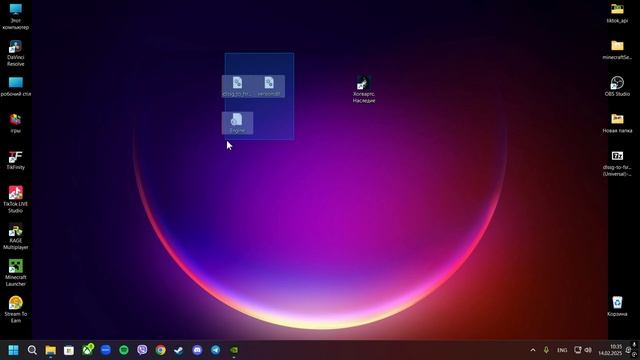Open Steam from taskbar
The width and height of the screenshot is (640, 360).
coord(179,350)
